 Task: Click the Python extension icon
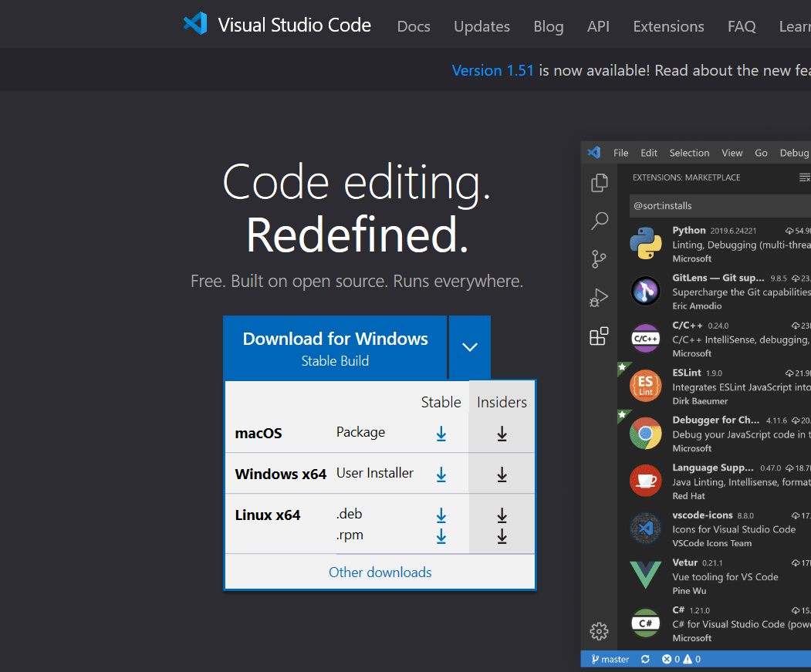[x=646, y=243]
